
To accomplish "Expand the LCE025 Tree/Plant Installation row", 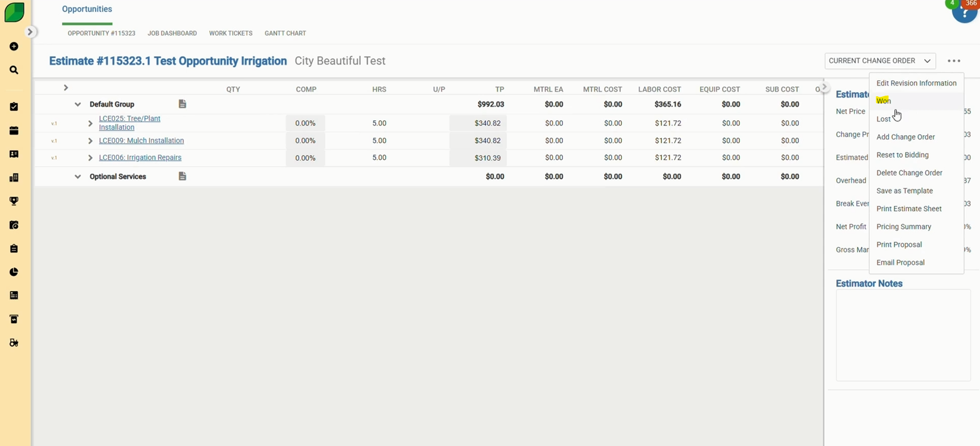I will point(90,123).
